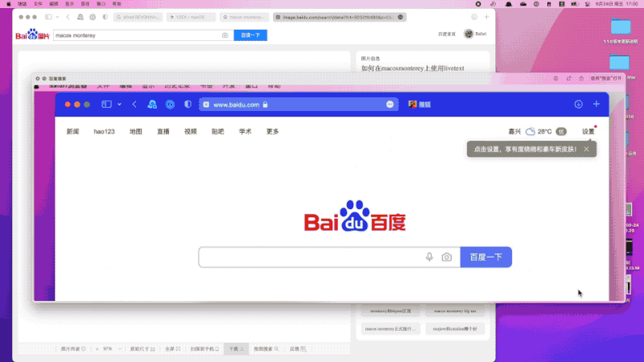
Task: Open downloads in the back Safari toolbar
Action: click(474, 17)
